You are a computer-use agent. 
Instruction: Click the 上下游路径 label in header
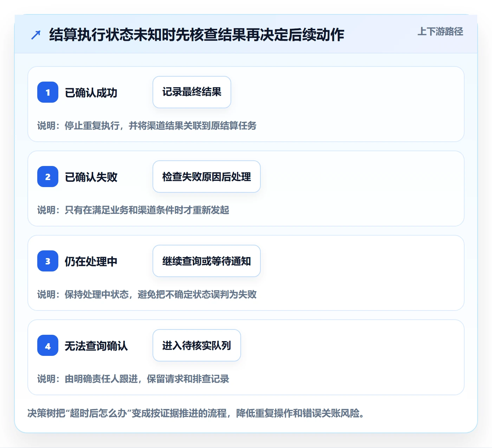pos(440,32)
